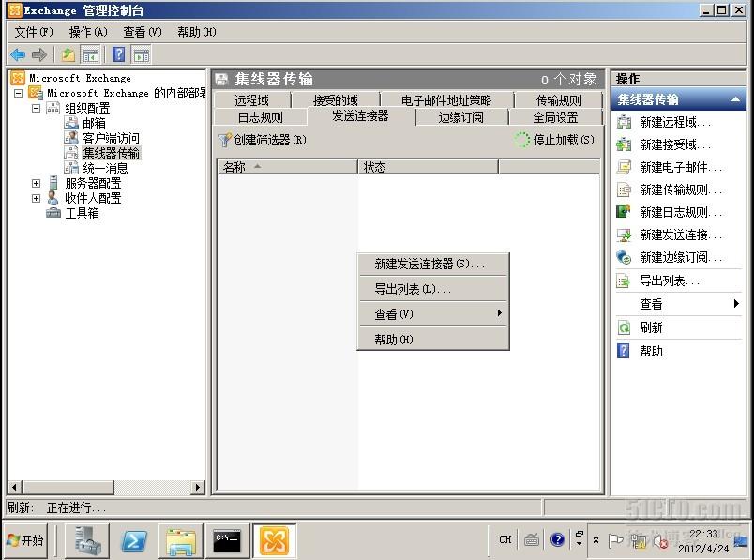Open Windows Explorer folder taskbar icon
Screen dimensions: 754x560
pyautogui.click(x=180, y=540)
